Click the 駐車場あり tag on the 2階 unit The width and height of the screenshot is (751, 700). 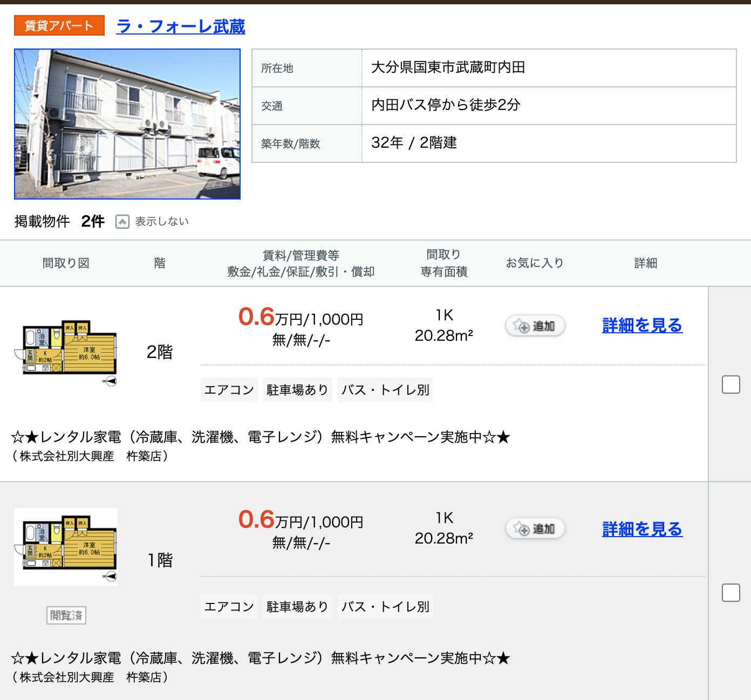(297, 390)
